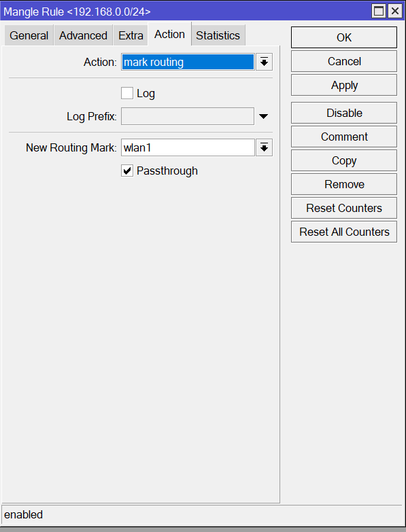
Task: Switch to the General tab
Action: coord(29,35)
